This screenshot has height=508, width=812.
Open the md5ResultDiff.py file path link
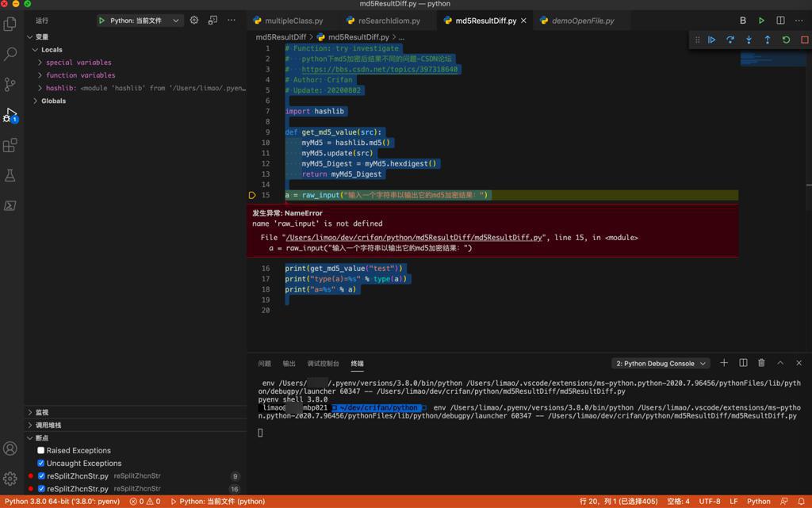point(414,237)
